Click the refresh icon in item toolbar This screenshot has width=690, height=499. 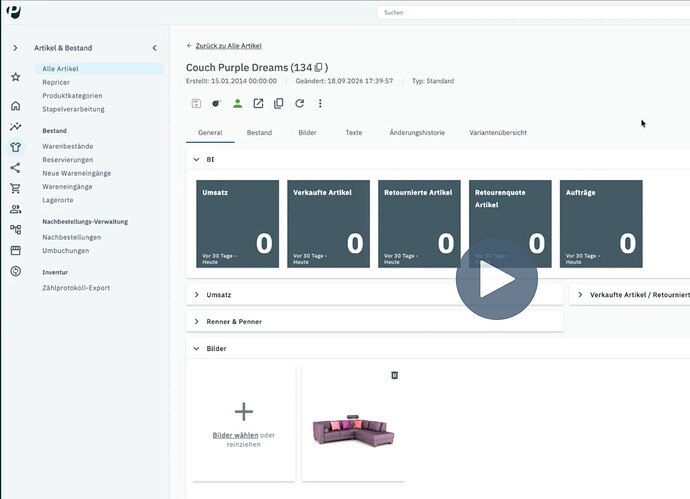[x=300, y=103]
